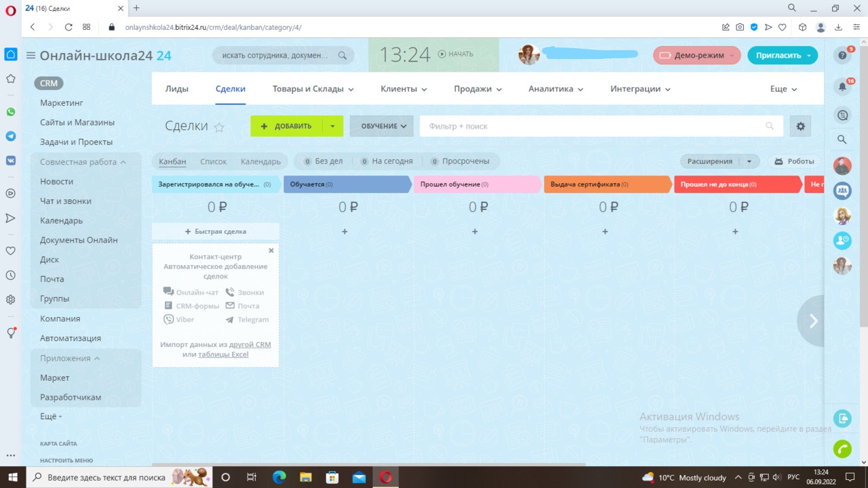Image resolution: width=868 pixels, height=488 pixels.
Task: Filter deals by Без дел counter
Action: tap(323, 161)
